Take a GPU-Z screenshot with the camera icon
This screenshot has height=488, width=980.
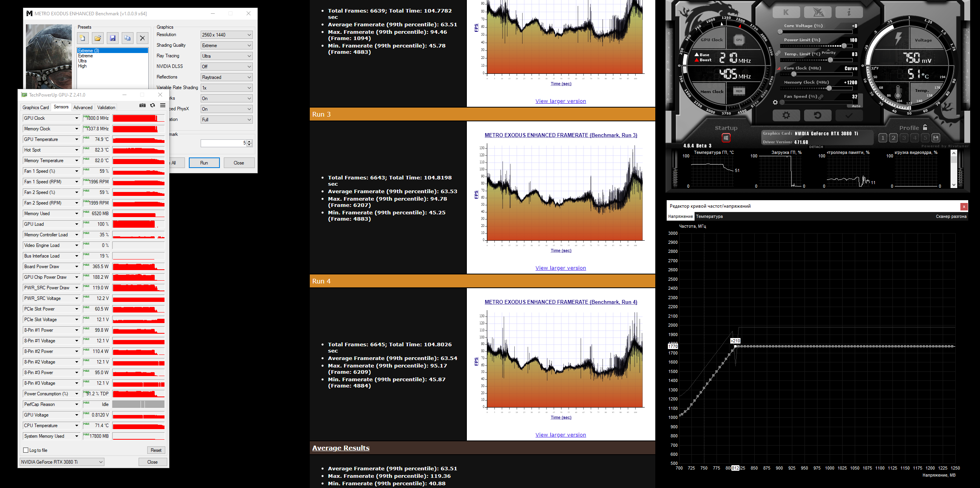coord(143,105)
